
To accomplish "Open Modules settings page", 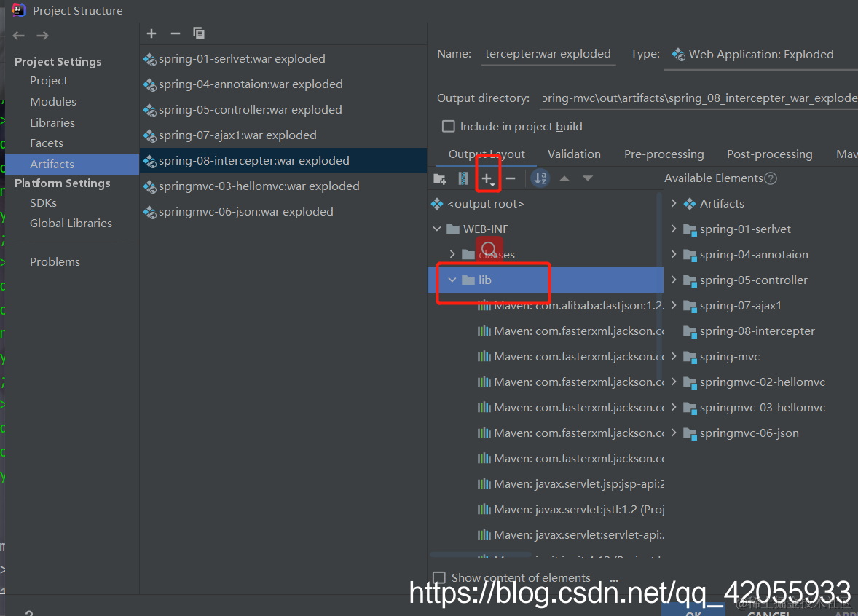I will click(x=53, y=102).
